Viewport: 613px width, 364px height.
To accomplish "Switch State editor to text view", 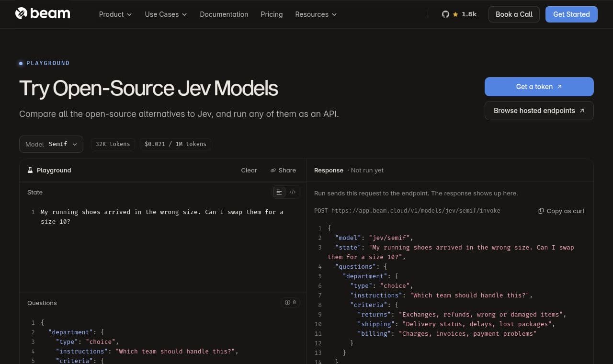I will pyautogui.click(x=279, y=192).
